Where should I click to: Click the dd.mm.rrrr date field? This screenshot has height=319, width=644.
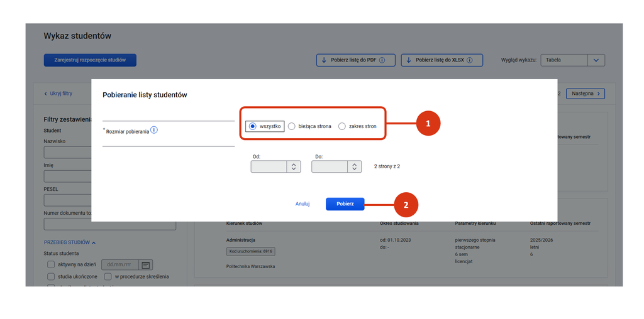pos(120,264)
